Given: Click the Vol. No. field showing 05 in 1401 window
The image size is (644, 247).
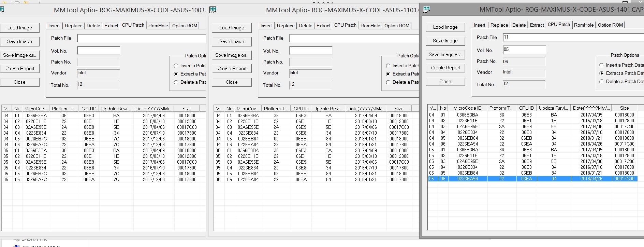Looking at the screenshot, I should (x=524, y=50).
